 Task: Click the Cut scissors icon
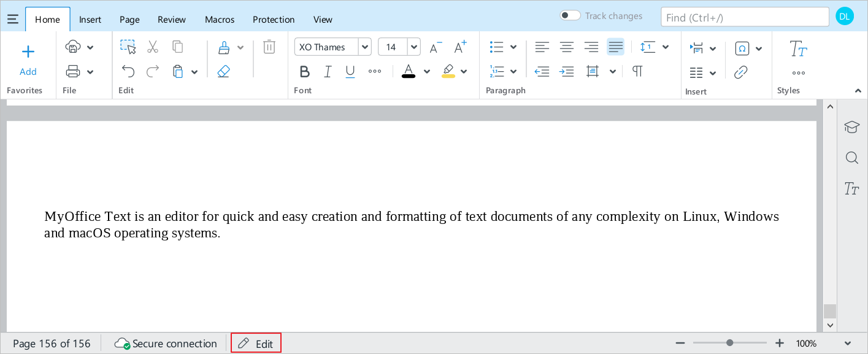point(153,47)
